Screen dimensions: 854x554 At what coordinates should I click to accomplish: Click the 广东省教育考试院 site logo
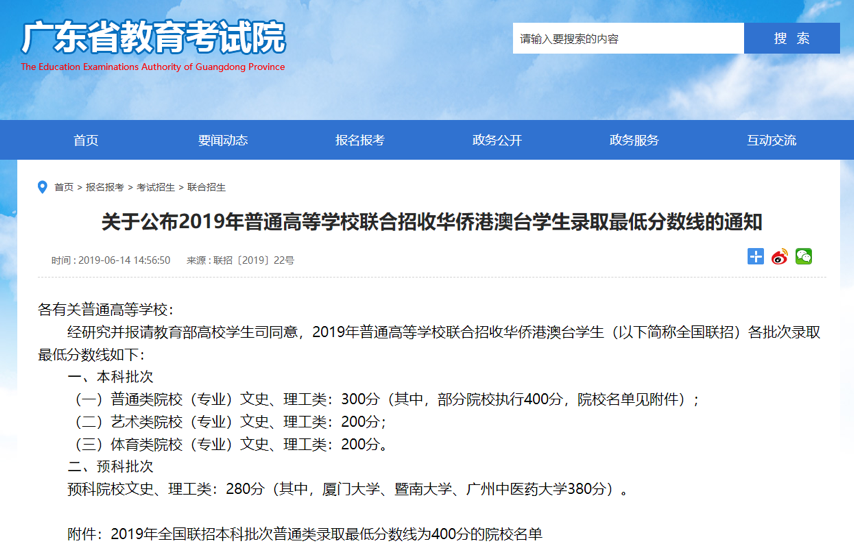tap(154, 38)
